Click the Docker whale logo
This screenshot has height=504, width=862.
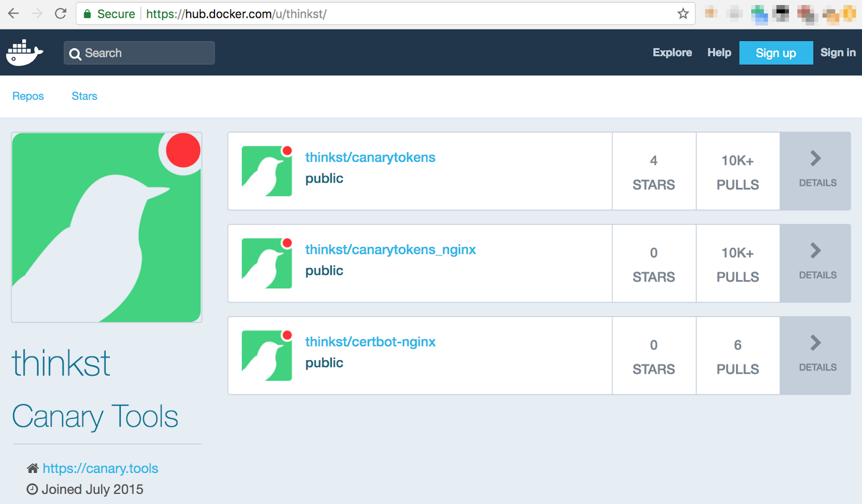point(24,53)
